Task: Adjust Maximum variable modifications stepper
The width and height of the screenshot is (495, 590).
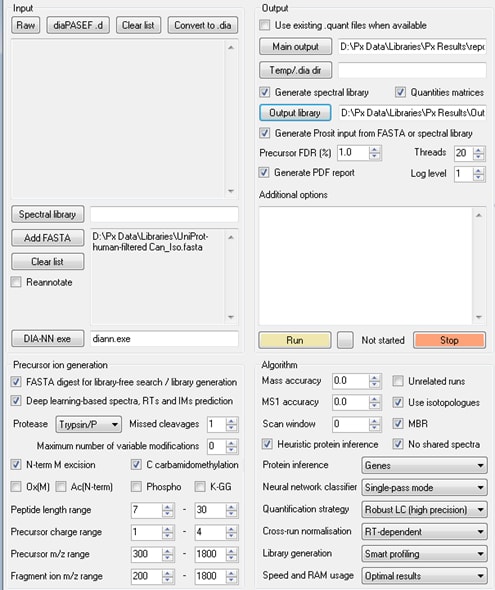Action: (232, 446)
